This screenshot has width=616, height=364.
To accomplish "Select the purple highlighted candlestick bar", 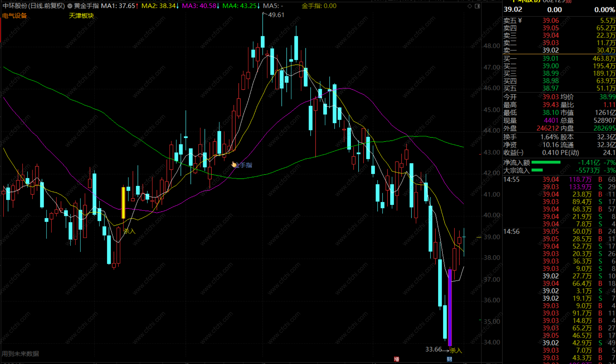I will (450, 307).
